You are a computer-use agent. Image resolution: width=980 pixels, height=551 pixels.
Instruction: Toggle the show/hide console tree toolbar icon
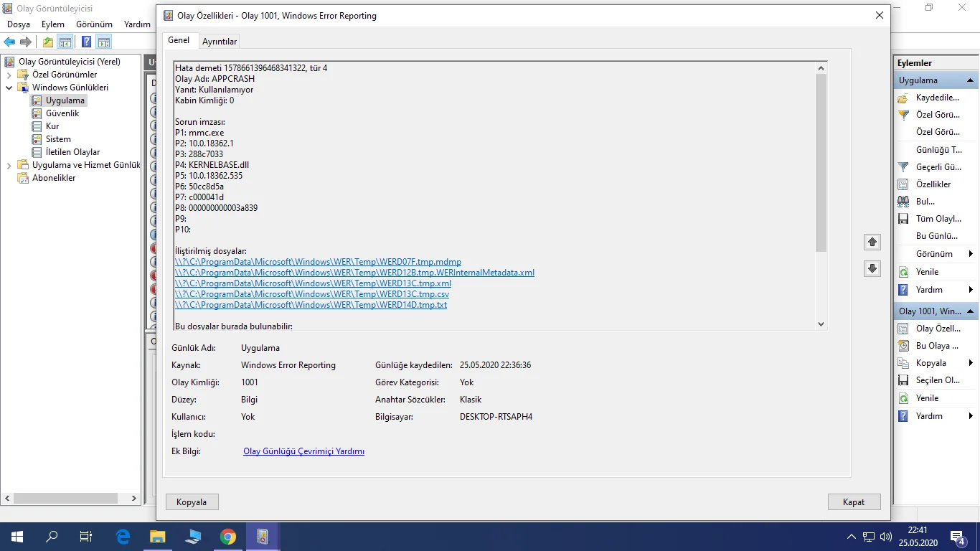(x=65, y=42)
